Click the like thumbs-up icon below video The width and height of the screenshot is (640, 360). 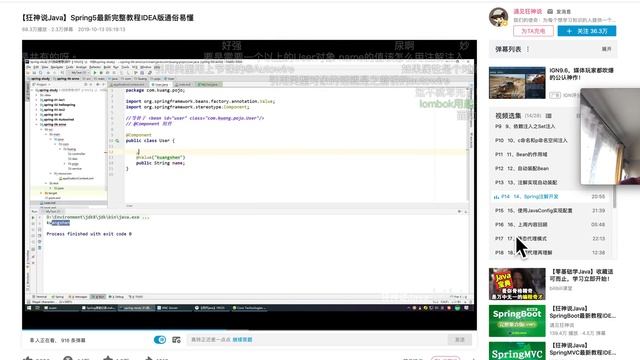coord(28,358)
